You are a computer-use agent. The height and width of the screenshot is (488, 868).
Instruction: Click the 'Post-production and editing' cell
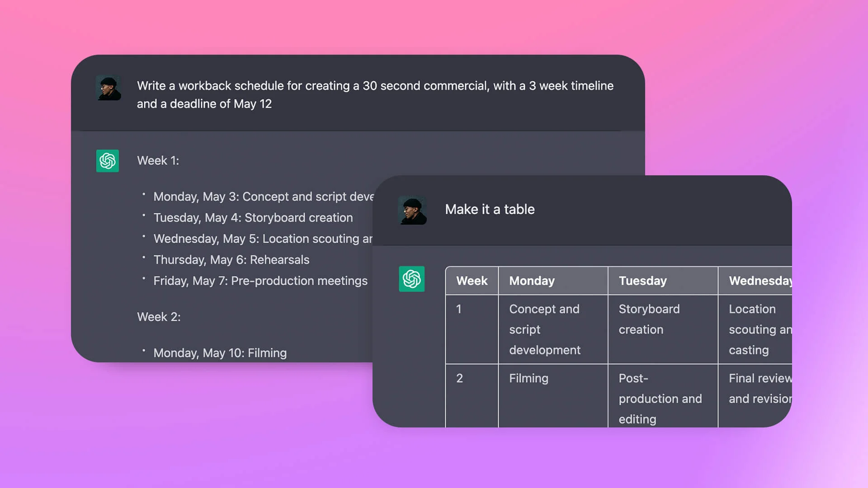point(660,399)
